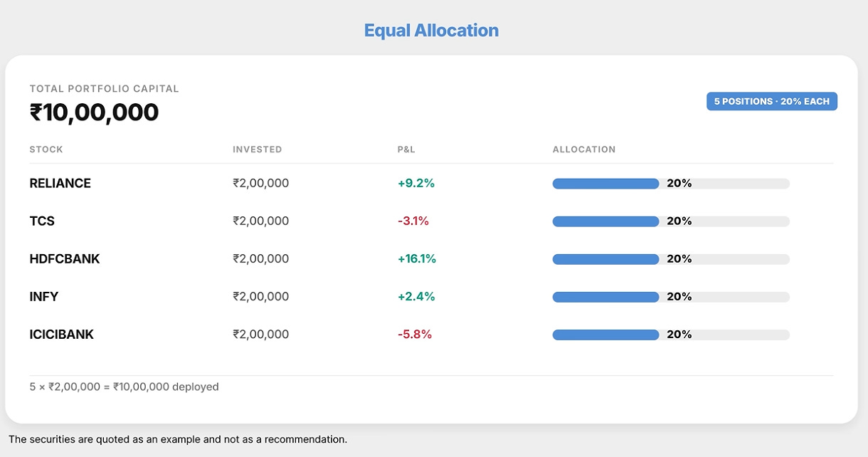Click the HDFCBANK allocation progress bar

[671, 259]
